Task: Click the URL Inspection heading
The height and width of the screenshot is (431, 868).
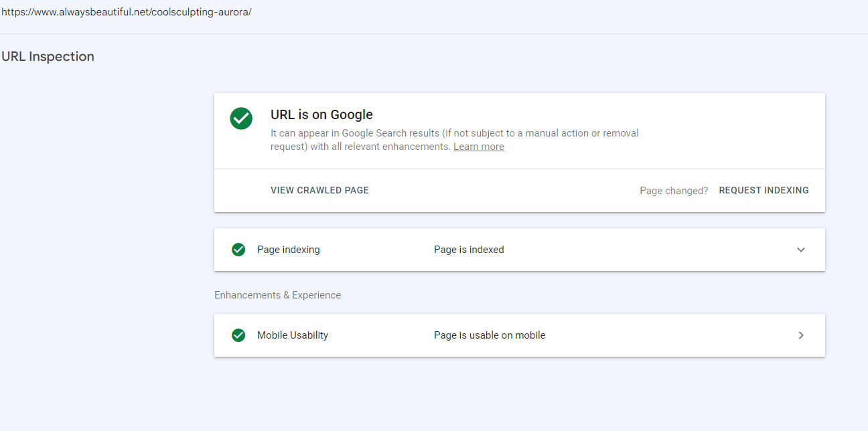Action: click(48, 57)
